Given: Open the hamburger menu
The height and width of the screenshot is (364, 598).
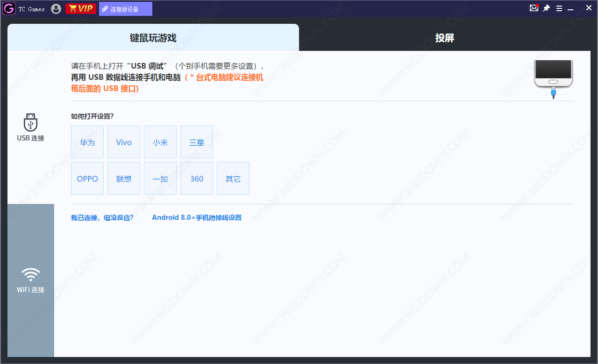Looking at the screenshot, I should click(559, 8).
